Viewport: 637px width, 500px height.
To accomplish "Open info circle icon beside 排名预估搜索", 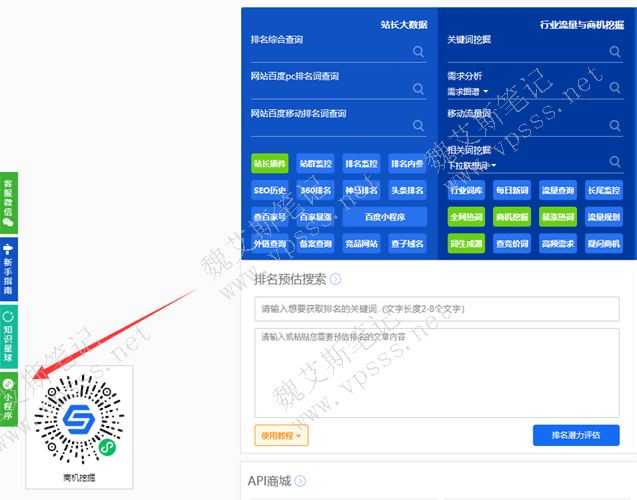I will click(x=335, y=279).
